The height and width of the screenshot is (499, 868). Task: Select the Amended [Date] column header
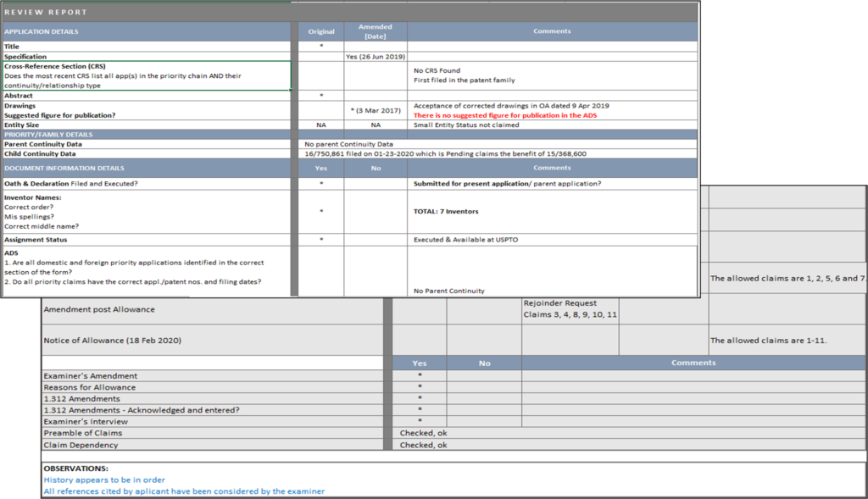tap(375, 31)
